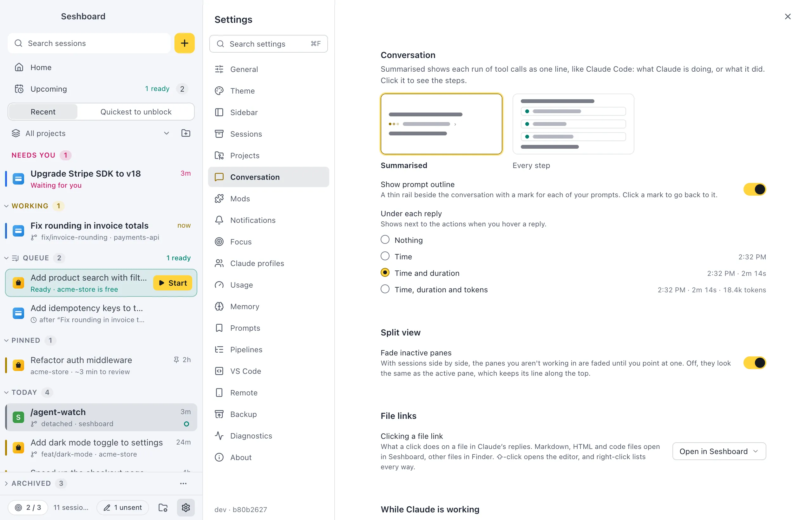This screenshot has height=520, width=812.
Task: Click the VS Code icon in settings list
Action: 219,371
